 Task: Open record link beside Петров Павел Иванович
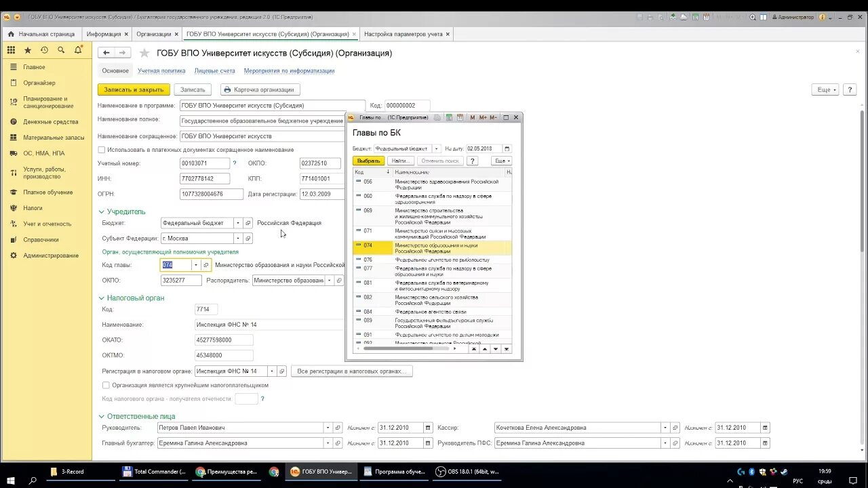click(337, 428)
